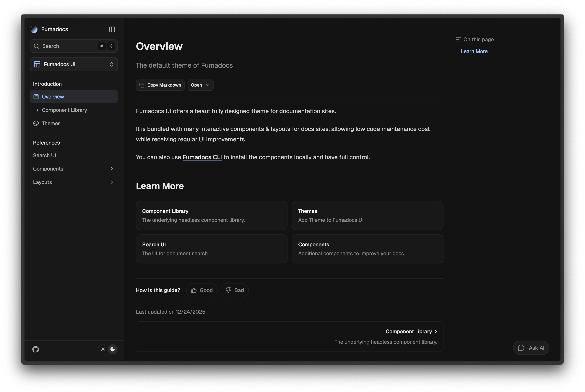This screenshot has height=392, width=585.
Task: Follow the Fumadocs CLI link
Action: (202, 157)
